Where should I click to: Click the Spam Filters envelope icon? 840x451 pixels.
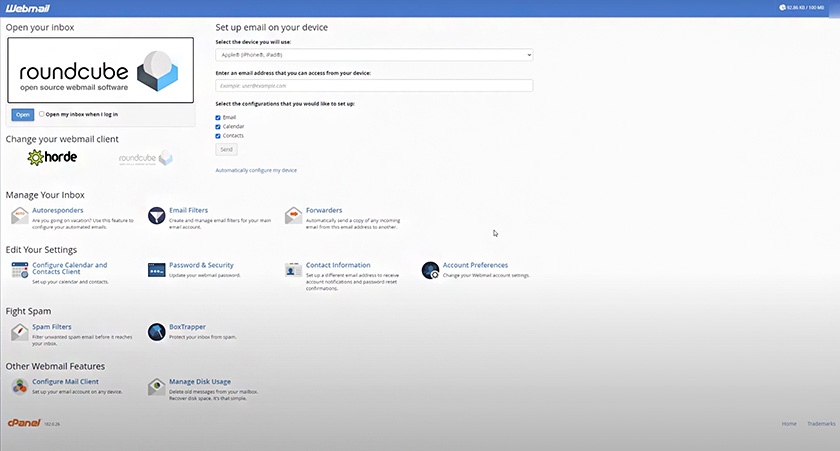(20, 332)
